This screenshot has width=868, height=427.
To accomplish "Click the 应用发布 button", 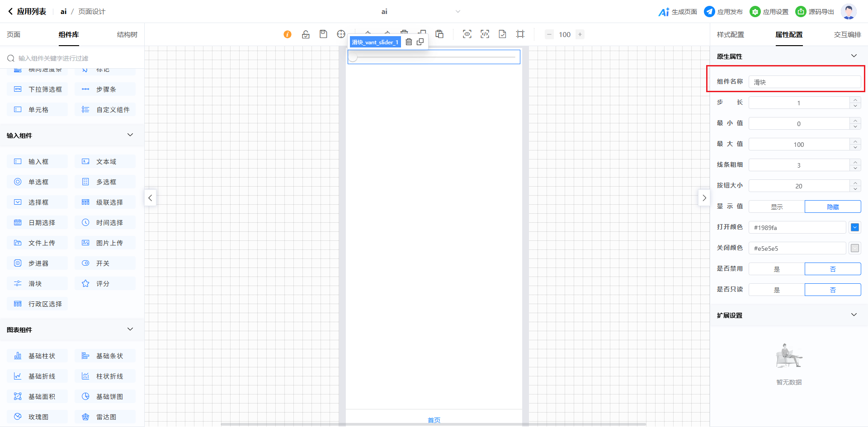I will coord(723,12).
